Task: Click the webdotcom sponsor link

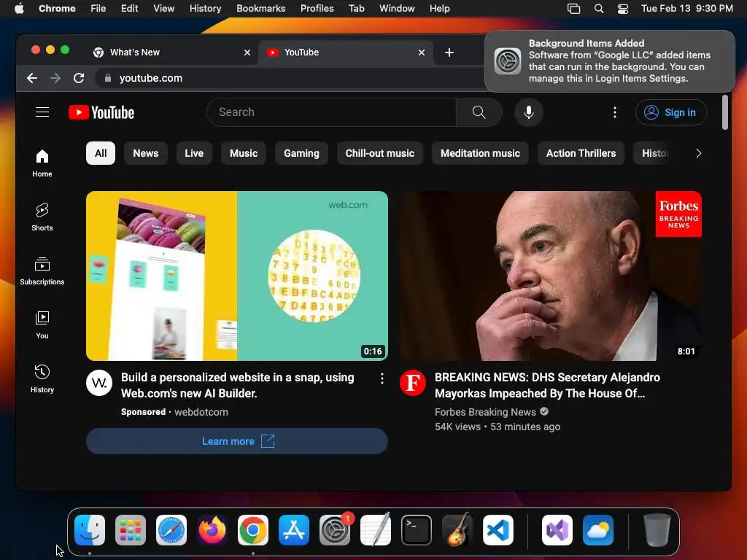Action: 201,412
